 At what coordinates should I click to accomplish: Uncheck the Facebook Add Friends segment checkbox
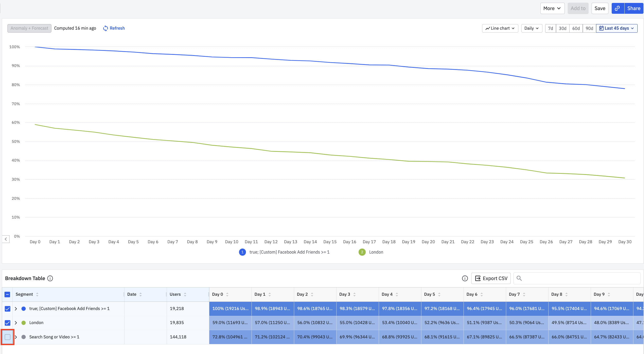tap(7, 309)
